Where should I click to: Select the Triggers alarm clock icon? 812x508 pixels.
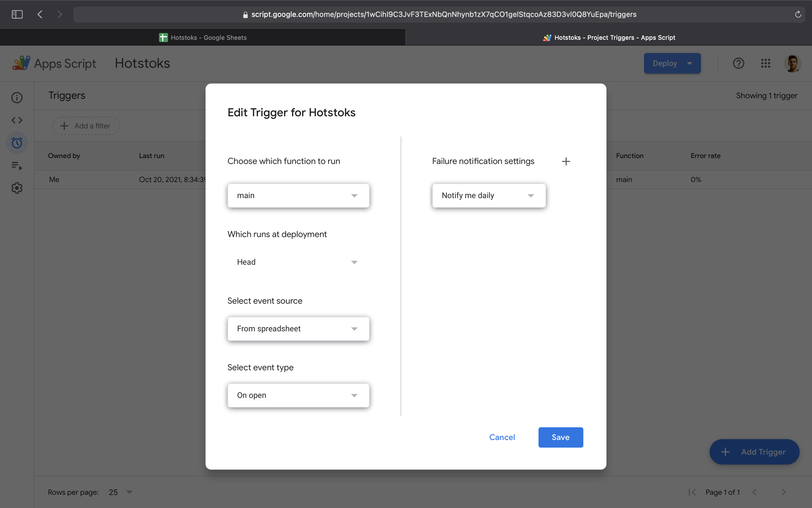(x=17, y=143)
